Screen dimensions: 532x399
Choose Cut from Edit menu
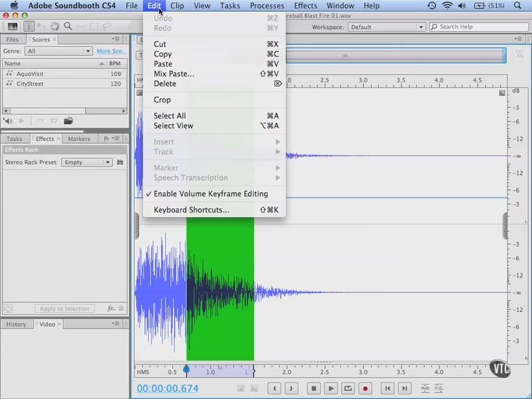pos(214,44)
